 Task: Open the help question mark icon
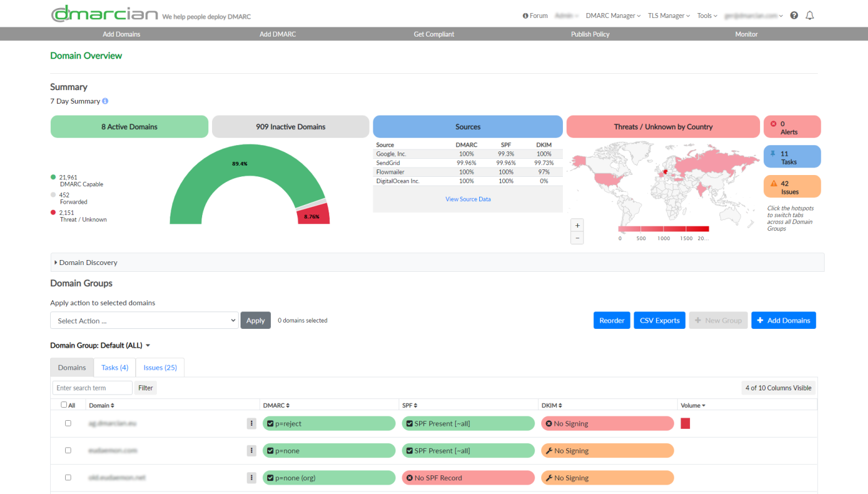click(x=794, y=16)
